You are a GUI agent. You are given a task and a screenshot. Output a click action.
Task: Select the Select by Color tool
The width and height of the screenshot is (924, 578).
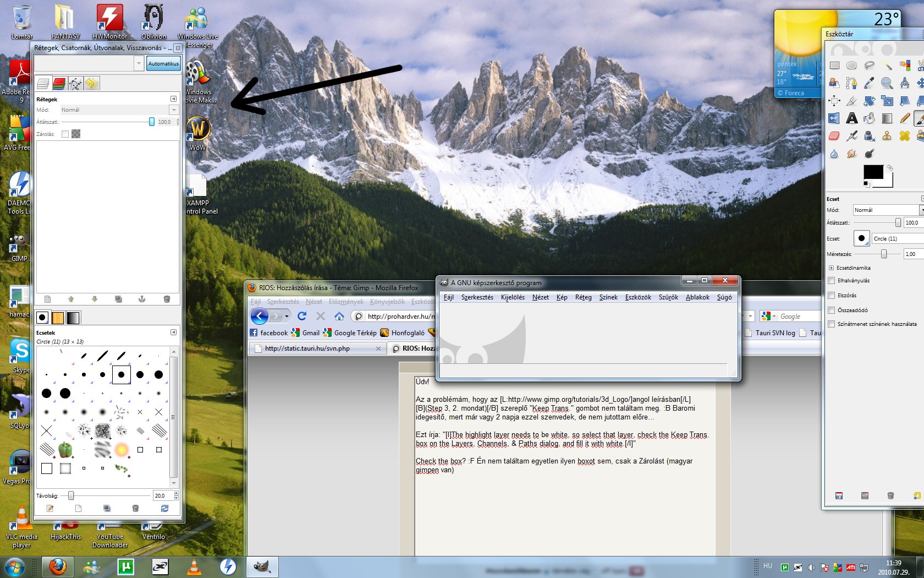905,66
